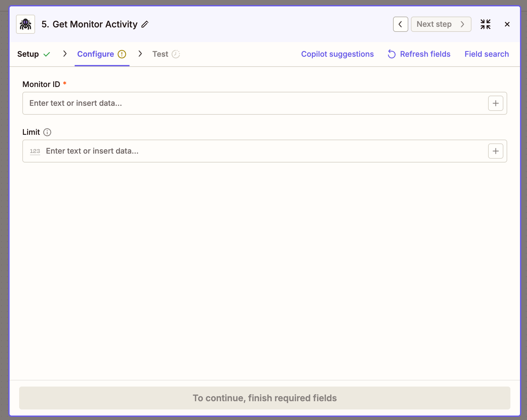Image resolution: width=527 pixels, height=420 pixels.
Task: Click the chevron between Setup and Configure
Action: coord(65,54)
